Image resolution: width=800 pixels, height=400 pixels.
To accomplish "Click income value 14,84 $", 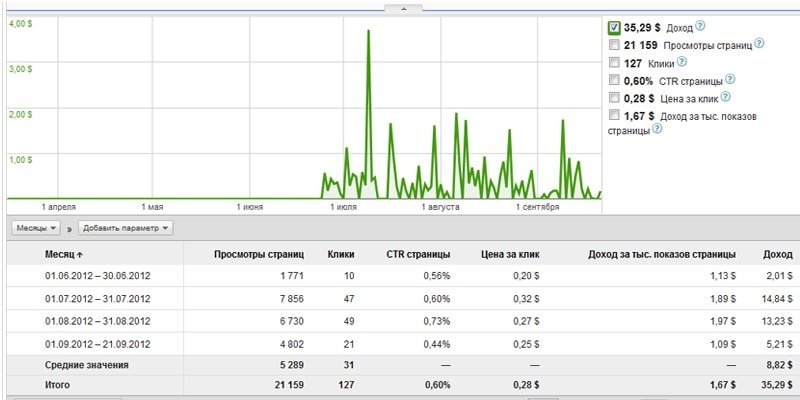I will 778,298.
